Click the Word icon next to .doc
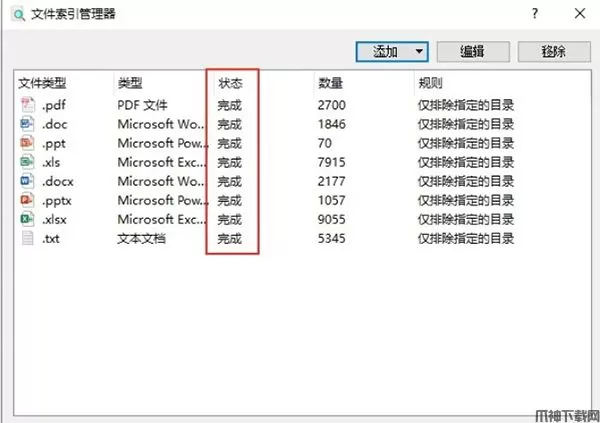The image size is (600, 423). point(28,124)
